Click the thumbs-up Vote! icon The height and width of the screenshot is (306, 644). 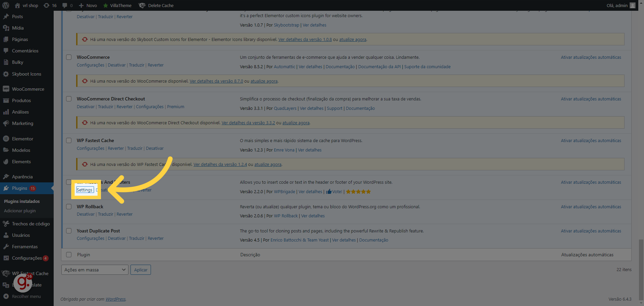coord(329,191)
